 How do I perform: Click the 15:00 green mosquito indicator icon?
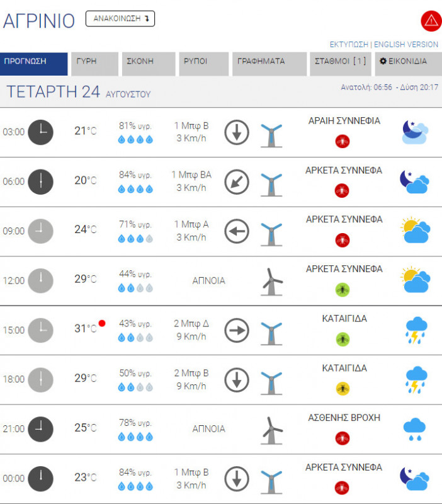(x=343, y=339)
